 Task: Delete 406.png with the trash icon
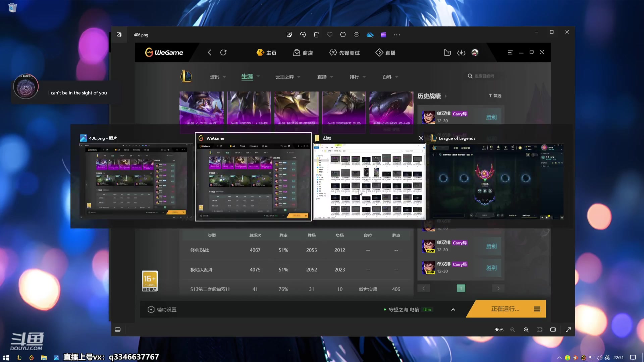point(316,35)
